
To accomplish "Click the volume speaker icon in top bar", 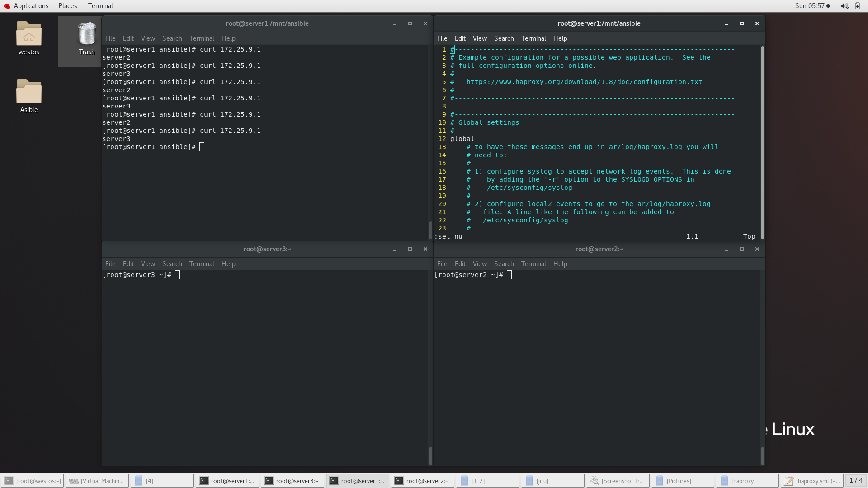I will point(844,6).
